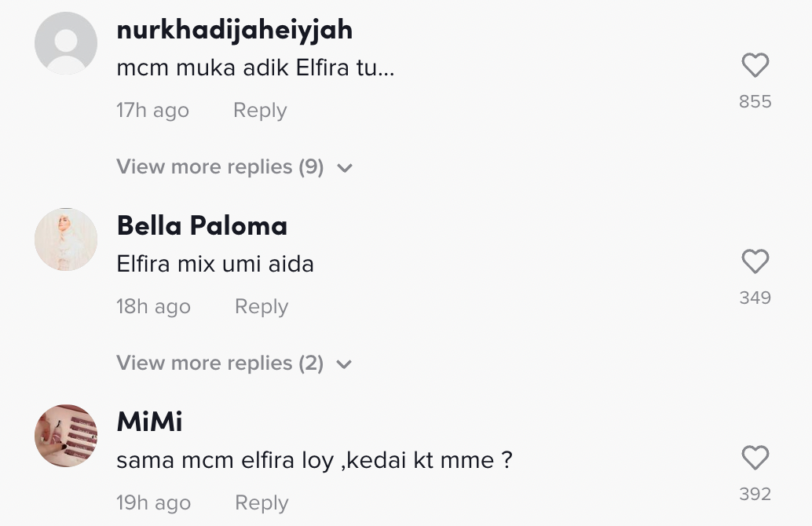Heart MiMi's comment about elfira loy
Screen dimensions: 812x526
coord(755,458)
